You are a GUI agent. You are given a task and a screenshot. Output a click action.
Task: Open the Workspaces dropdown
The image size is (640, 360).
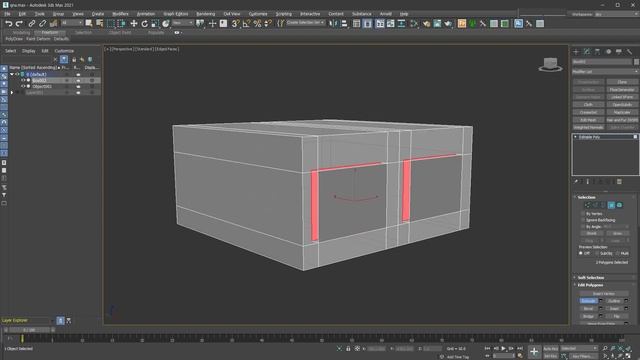point(616,14)
